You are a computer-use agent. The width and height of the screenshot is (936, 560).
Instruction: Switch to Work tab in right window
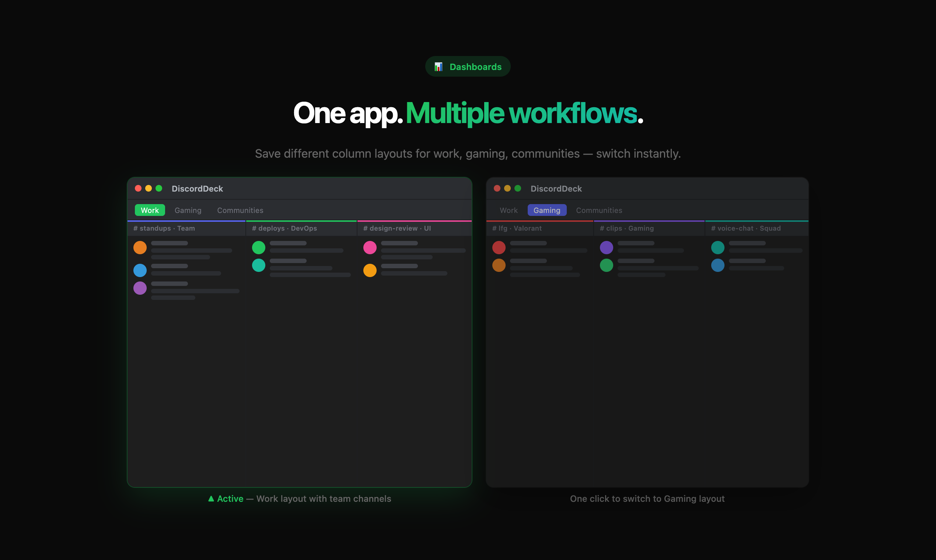click(x=509, y=210)
